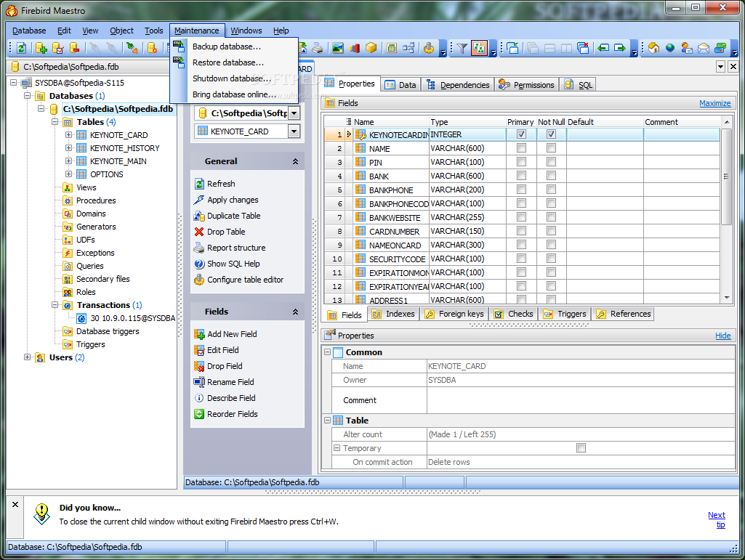Click the Hide properties link
Screen dimensions: 745x560
[x=722, y=336]
